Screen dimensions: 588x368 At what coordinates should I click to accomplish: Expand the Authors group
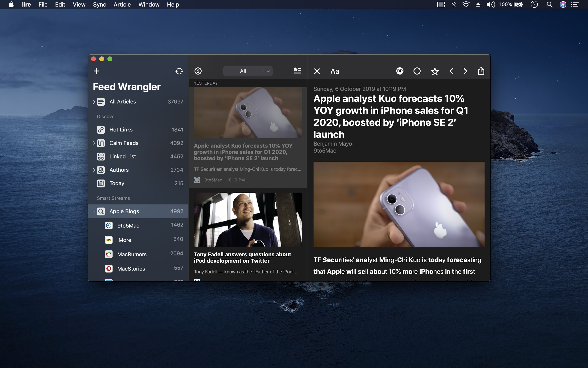point(94,170)
